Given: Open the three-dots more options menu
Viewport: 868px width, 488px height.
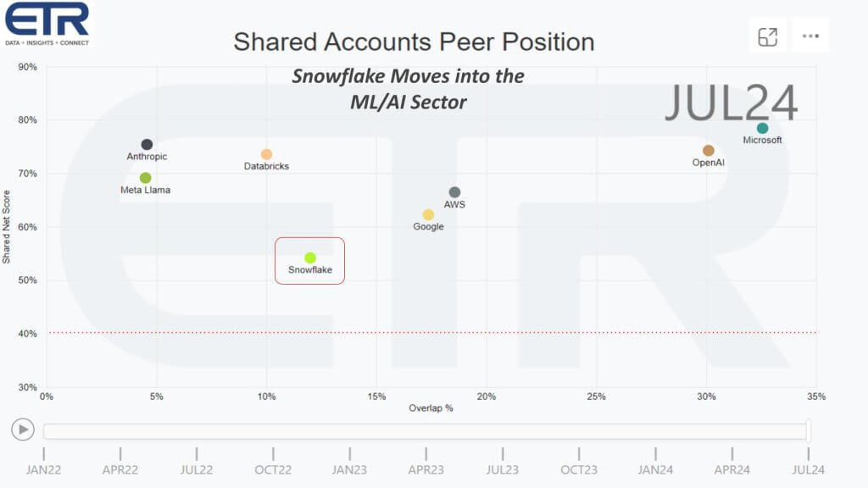Looking at the screenshot, I should click(810, 36).
